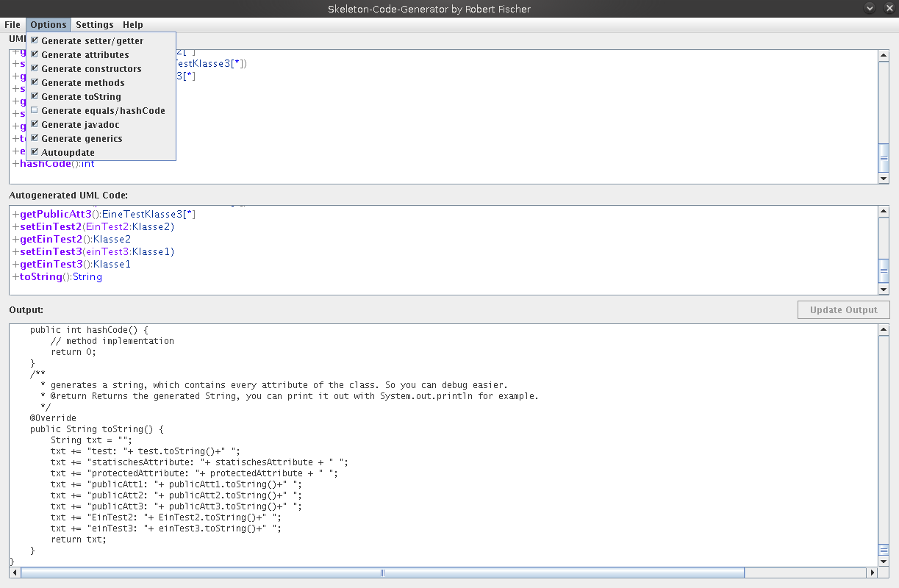The width and height of the screenshot is (899, 588).
Task: Open the Settings menu
Action: tap(95, 25)
